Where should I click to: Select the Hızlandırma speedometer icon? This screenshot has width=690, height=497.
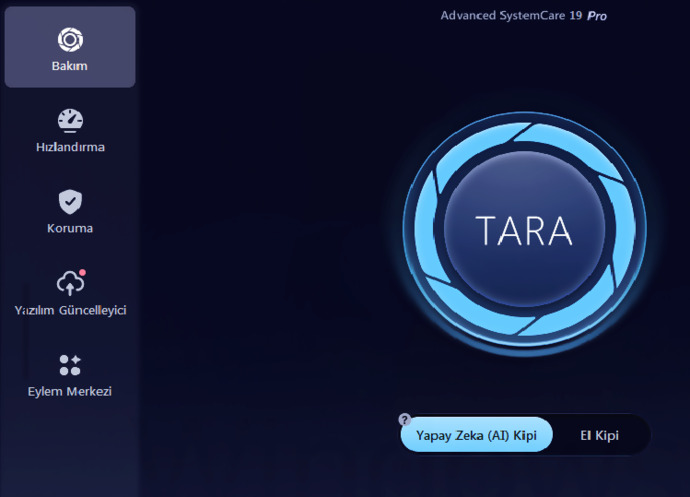tap(70, 121)
